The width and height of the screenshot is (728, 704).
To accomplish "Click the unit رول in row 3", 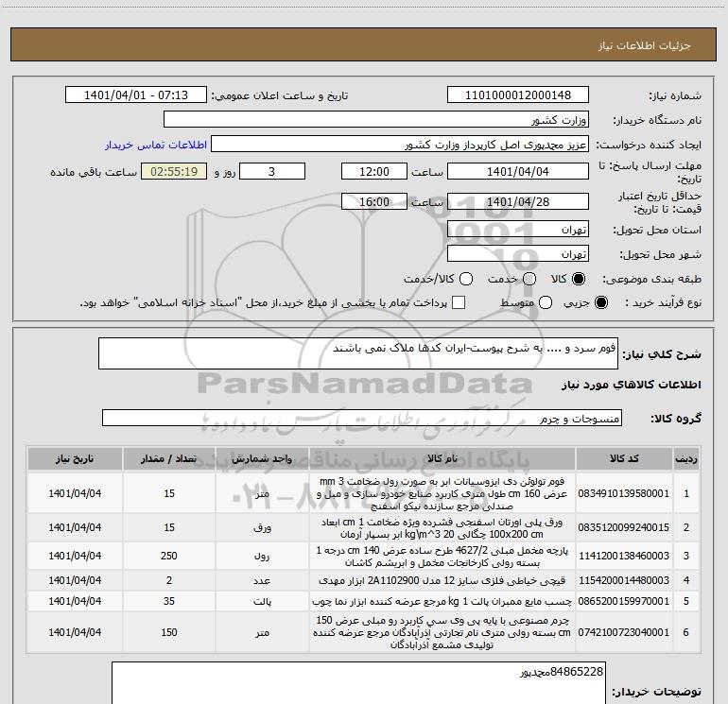I will (262, 556).
